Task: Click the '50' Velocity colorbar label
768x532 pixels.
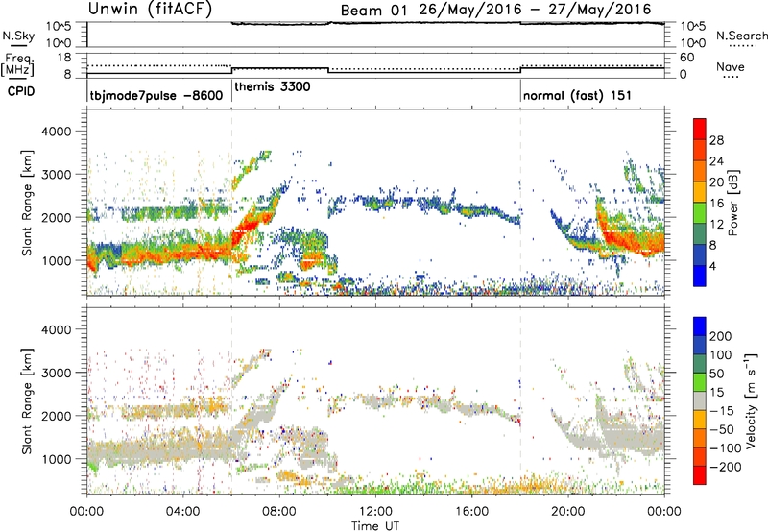Action: point(717,374)
